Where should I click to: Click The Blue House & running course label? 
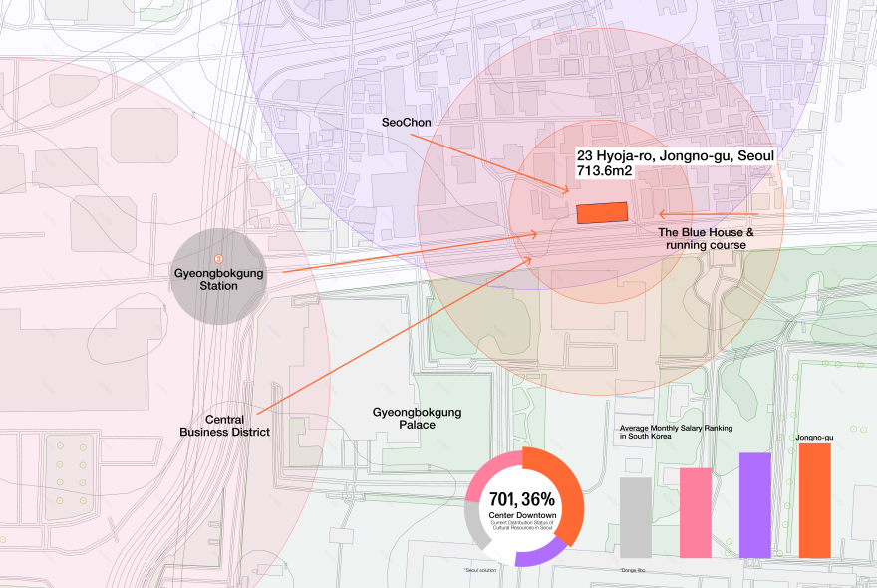click(x=708, y=238)
